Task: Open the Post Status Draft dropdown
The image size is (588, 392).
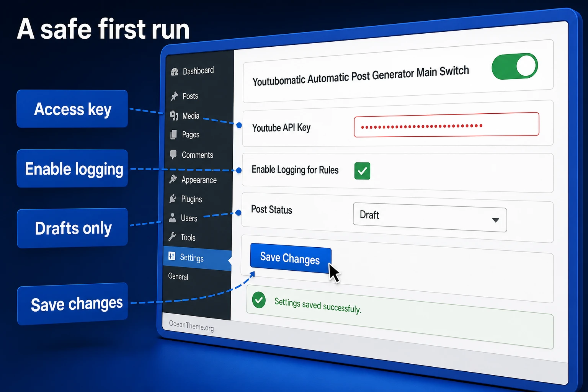Action: point(430,217)
